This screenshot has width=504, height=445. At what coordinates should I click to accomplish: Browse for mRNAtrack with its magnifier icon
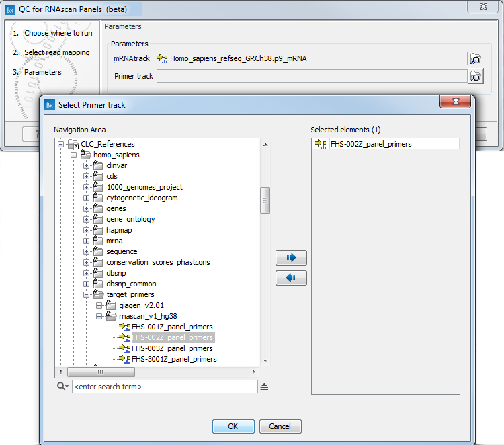pyautogui.click(x=475, y=59)
